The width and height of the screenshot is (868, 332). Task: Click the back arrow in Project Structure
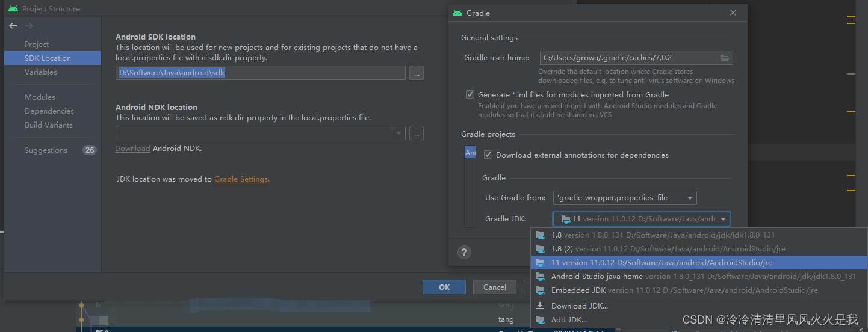(x=13, y=26)
